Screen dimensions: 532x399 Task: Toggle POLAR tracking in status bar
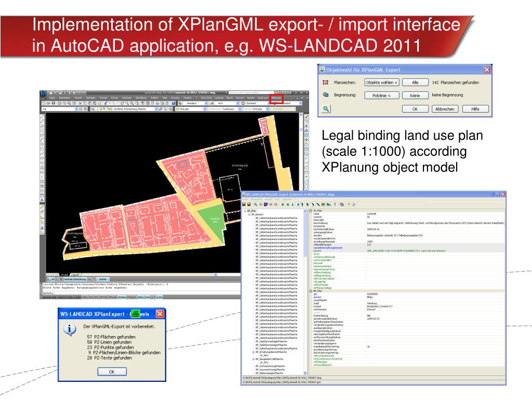click(113, 297)
